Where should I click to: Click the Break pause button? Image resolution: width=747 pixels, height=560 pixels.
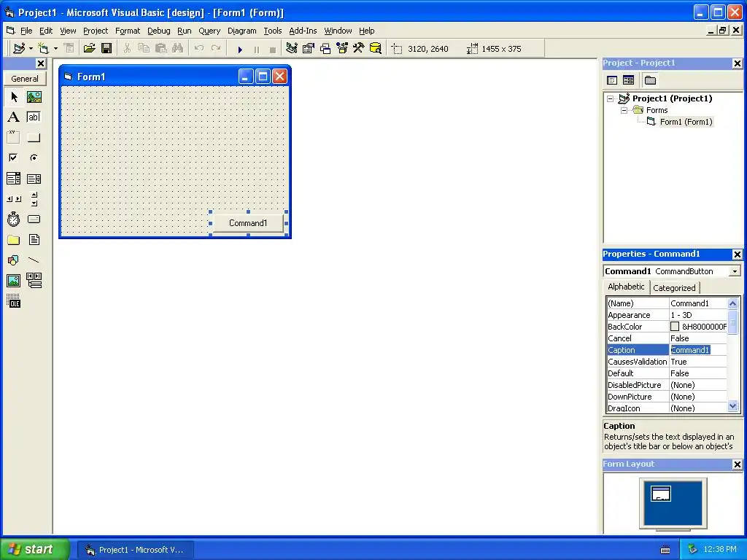(257, 49)
